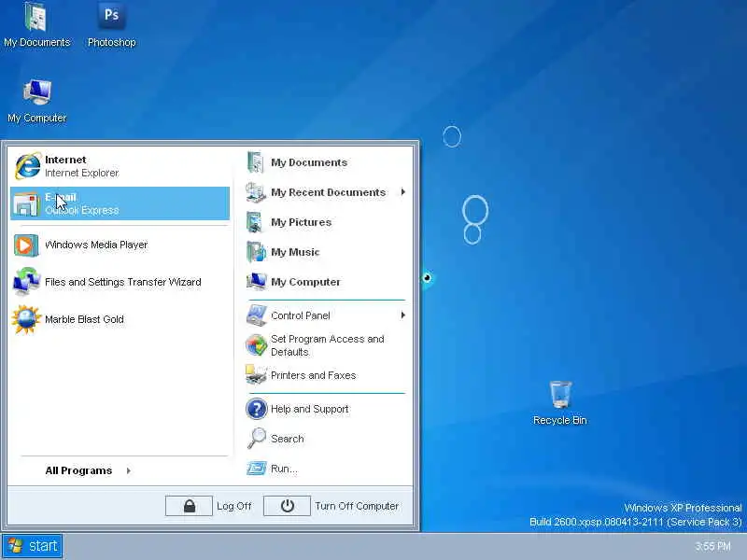This screenshot has height=560, width=747.
Task: Select the Recycle Bin desktop icon
Action: (x=560, y=394)
